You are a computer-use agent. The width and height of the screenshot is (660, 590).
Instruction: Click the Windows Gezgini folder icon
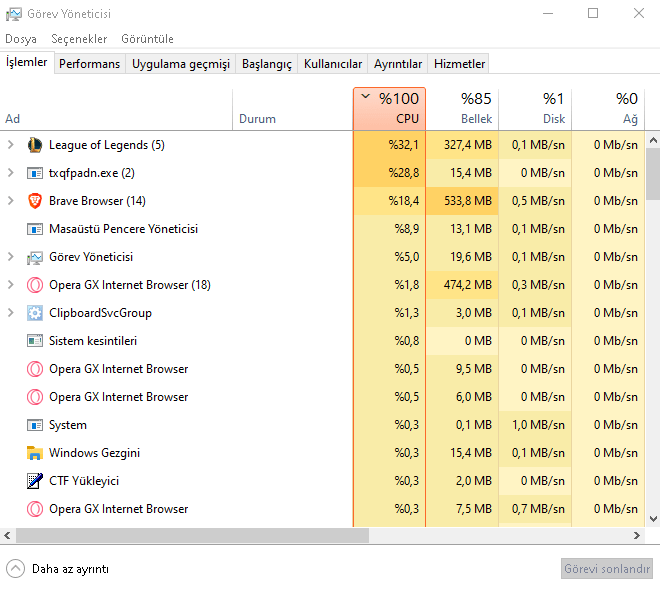pos(35,453)
